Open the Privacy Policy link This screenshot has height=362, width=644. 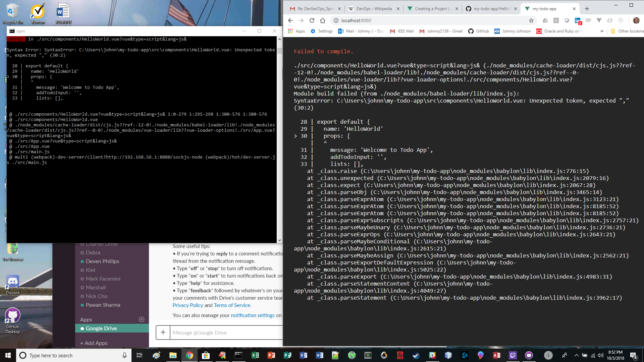point(188,305)
